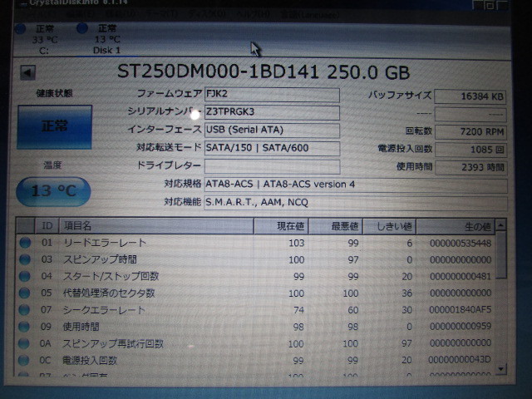Click power-on count value 1085 回
The image size is (532, 399).
pos(471,150)
